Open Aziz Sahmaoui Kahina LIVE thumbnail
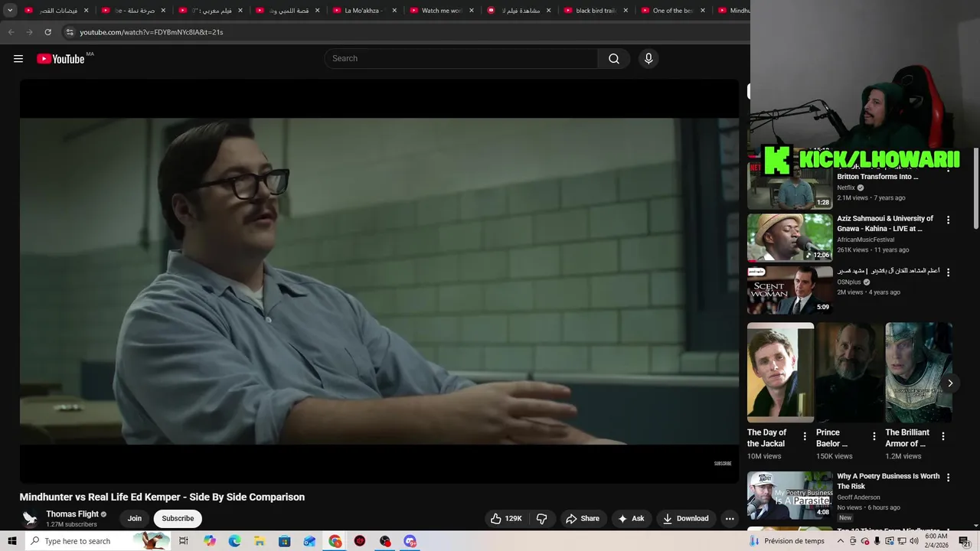This screenshot has width=980, height=551. [x=789, y=238]
